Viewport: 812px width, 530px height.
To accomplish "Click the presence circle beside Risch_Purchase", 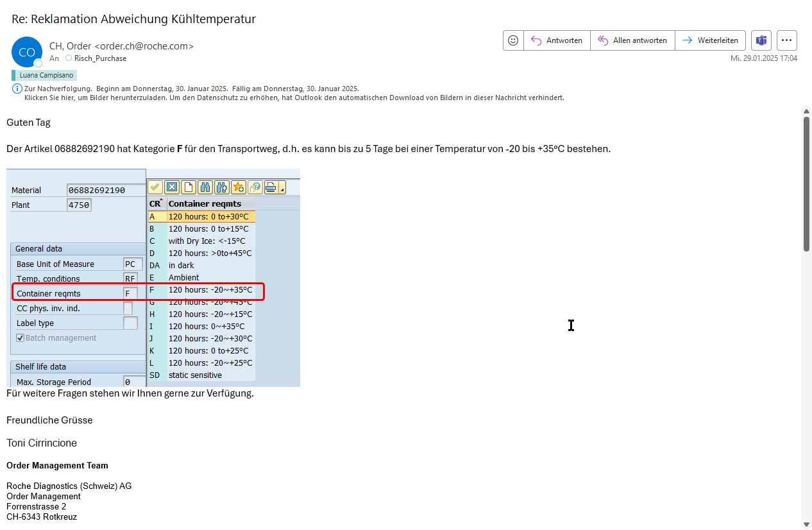I will pos(69,58).
